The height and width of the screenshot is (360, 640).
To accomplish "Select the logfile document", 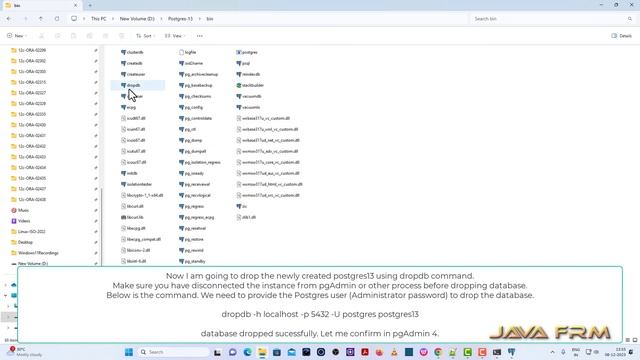I will click(188, 52).
